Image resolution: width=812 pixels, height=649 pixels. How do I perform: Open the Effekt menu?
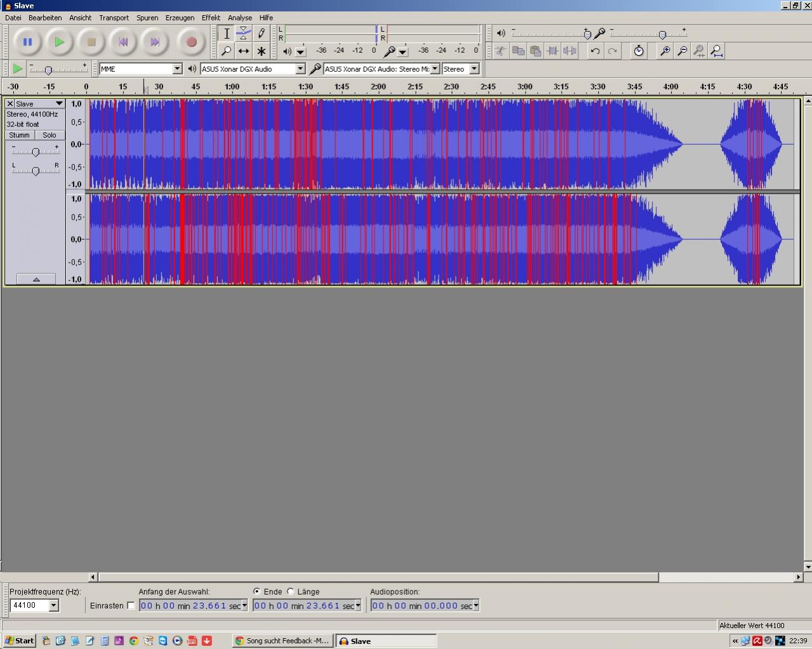click(x=211, y=18)
